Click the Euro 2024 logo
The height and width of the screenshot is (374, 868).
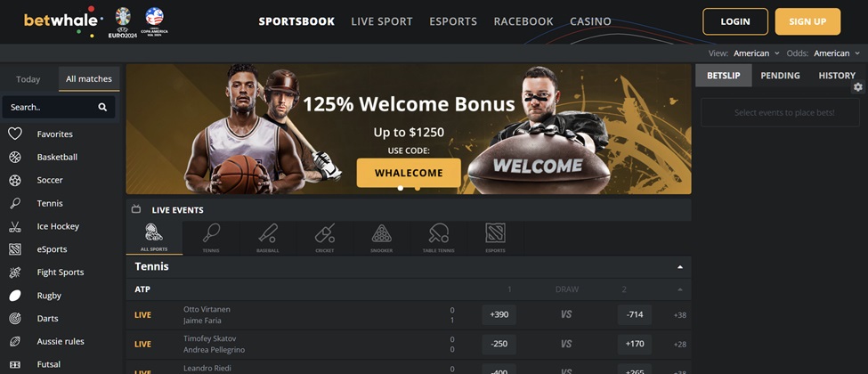coord(123,22)
